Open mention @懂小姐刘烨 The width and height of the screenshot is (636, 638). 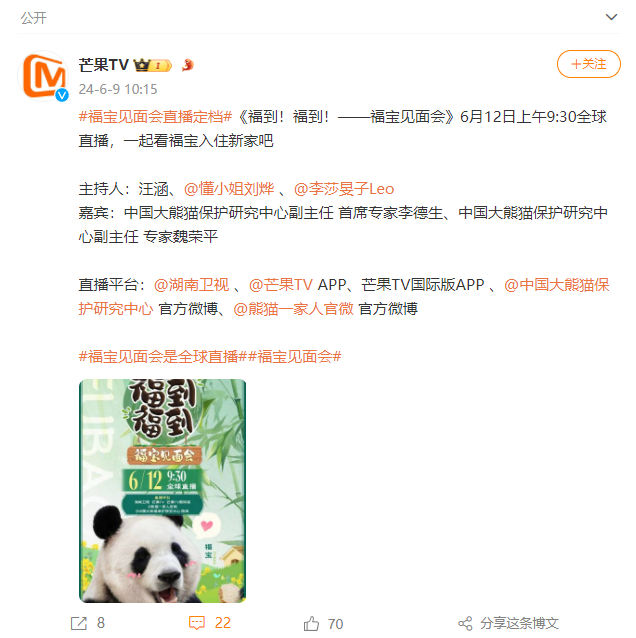229,189
